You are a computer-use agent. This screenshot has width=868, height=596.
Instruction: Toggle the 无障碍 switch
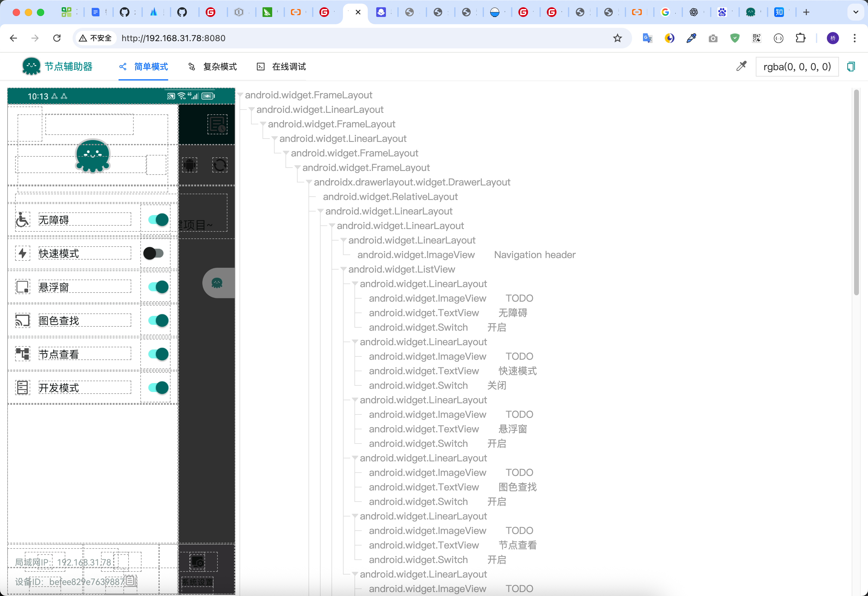[158, 220]
